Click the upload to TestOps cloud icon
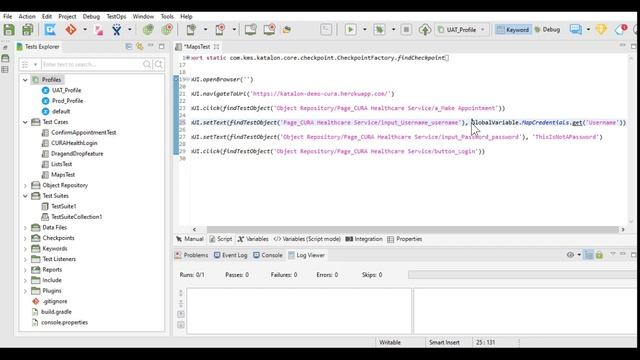Screen dimensions: 640x360 click(x=425, y=29)
